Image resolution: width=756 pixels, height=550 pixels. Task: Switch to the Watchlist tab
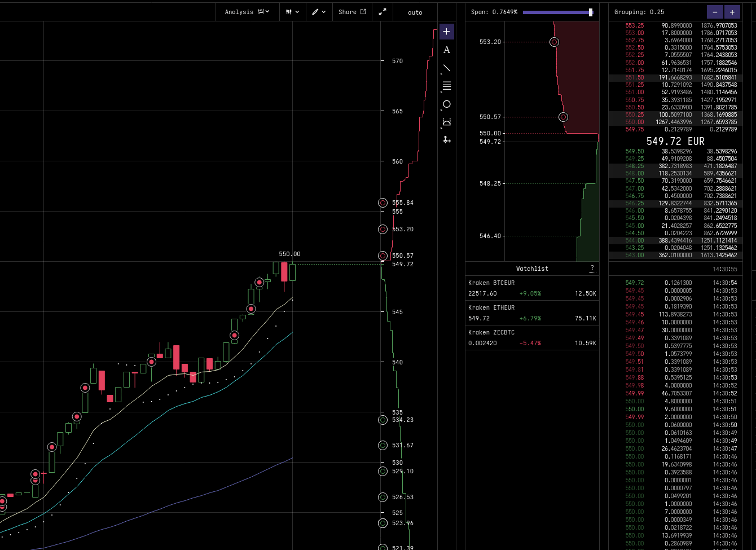coord(531,269)
